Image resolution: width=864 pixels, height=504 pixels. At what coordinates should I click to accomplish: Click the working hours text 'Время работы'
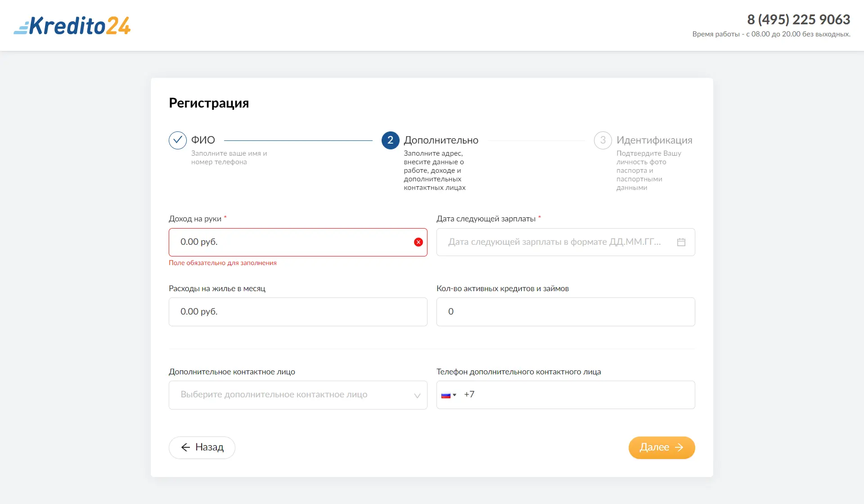click(771, 34)
